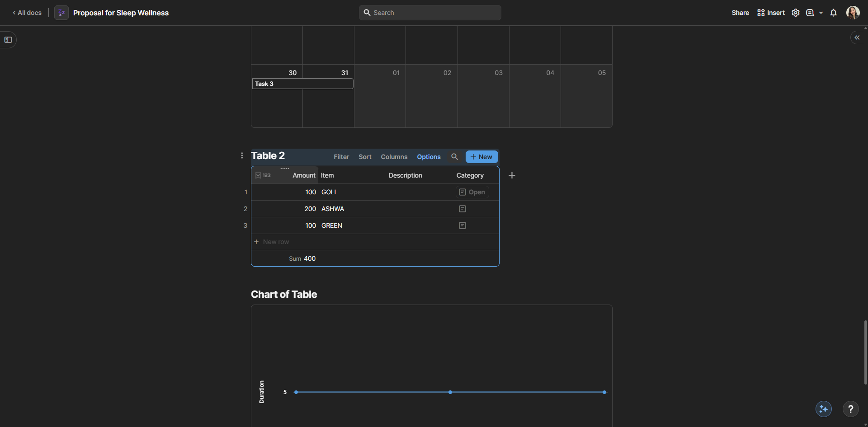The width and height of the screenshot is (868, 427).
Task: Open the ASHWA row detail icon
Action: (x=462, y=209)
